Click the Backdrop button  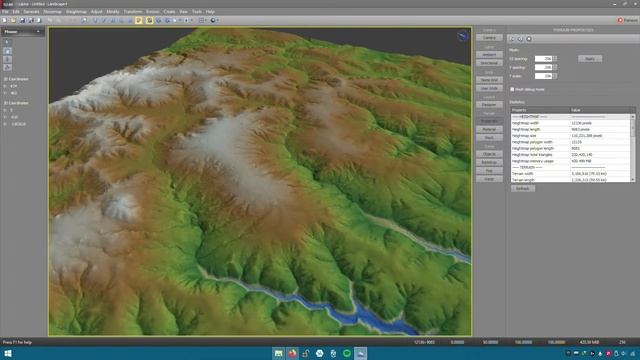coord(489,162)
